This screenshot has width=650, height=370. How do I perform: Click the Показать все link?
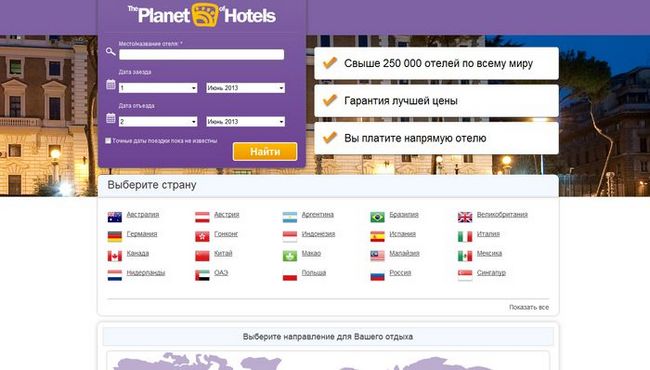(529, 307)
